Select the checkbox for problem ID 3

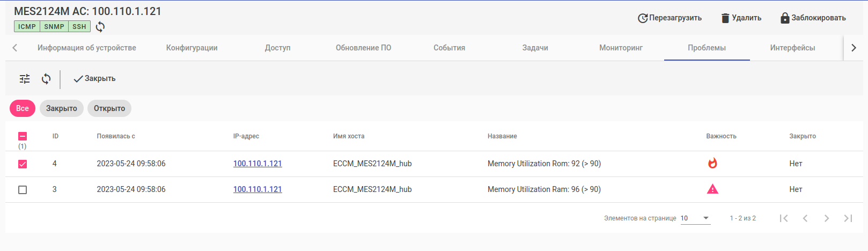[23, 190]
